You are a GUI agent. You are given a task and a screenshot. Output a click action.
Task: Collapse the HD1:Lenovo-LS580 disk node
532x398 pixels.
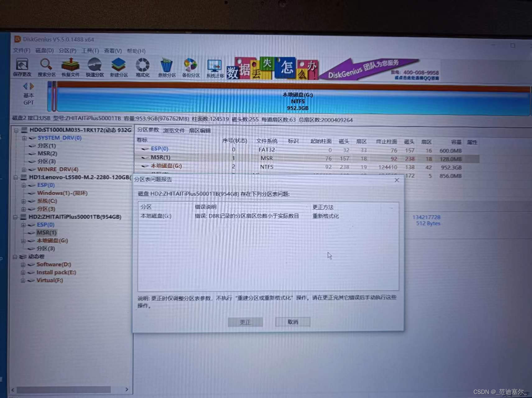point(16,178)
